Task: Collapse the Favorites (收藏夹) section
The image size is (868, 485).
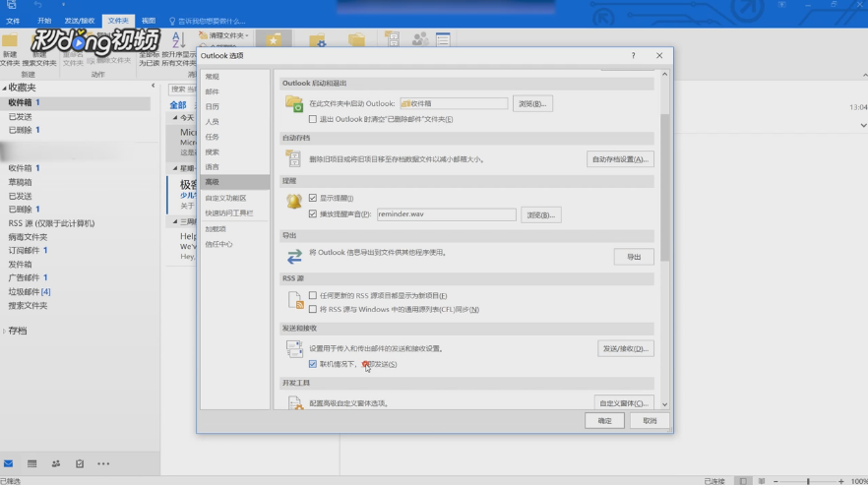Action: [4, 88]
